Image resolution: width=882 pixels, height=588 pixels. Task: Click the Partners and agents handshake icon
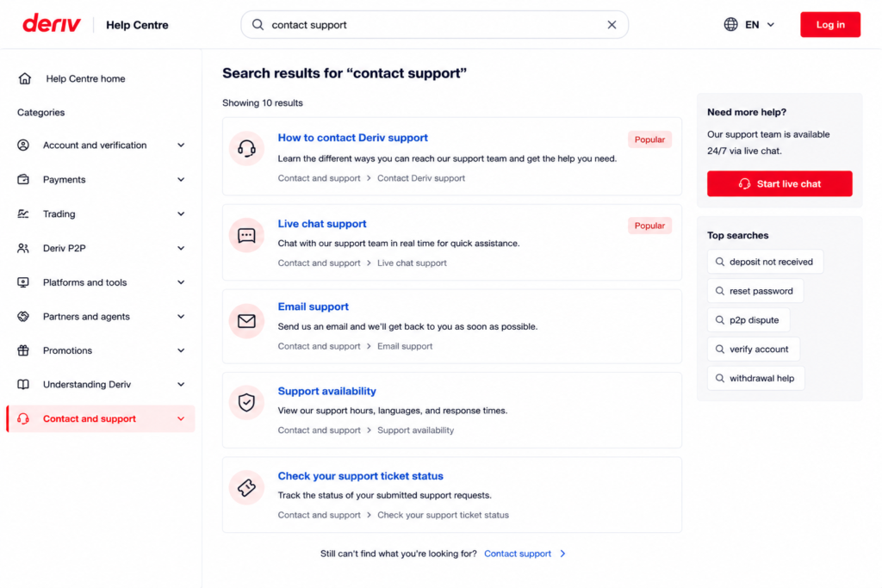coord(23,317)
